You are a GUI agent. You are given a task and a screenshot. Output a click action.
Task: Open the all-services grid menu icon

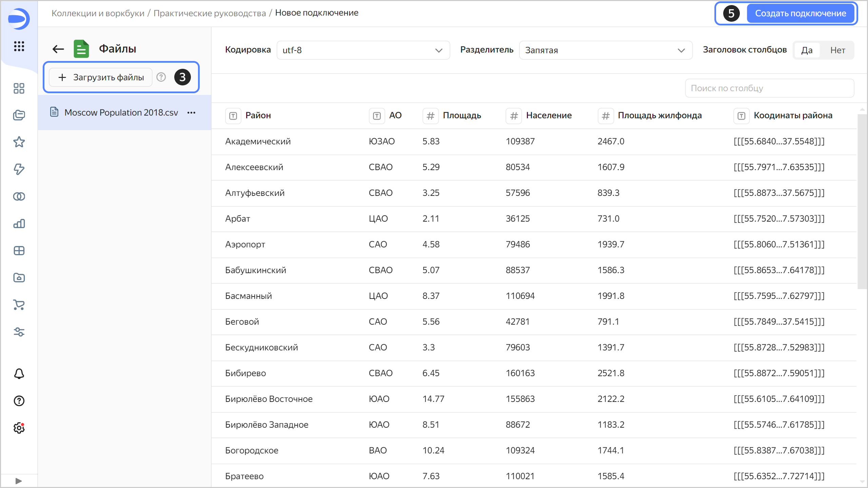pos(19,46)
